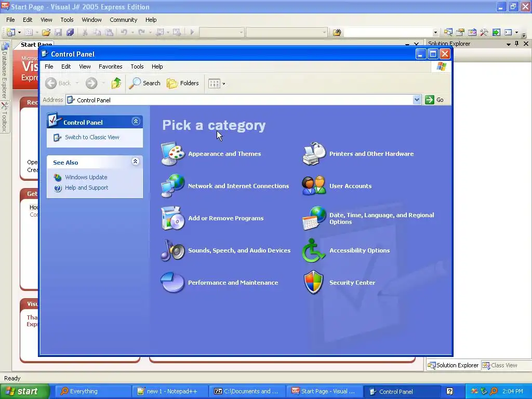
Task: Open Printers and Other Hardware icon
Action: [x=314, y=154]
